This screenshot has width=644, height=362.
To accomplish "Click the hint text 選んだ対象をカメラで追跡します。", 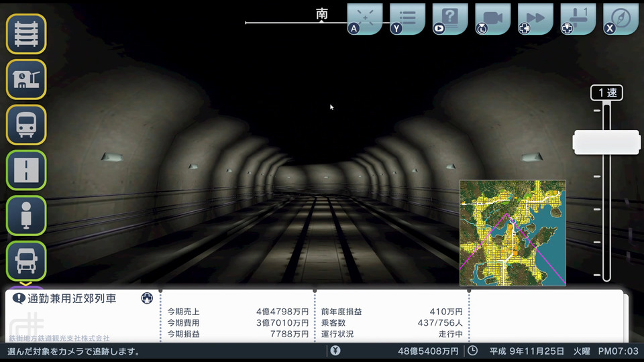I will 74,351.
